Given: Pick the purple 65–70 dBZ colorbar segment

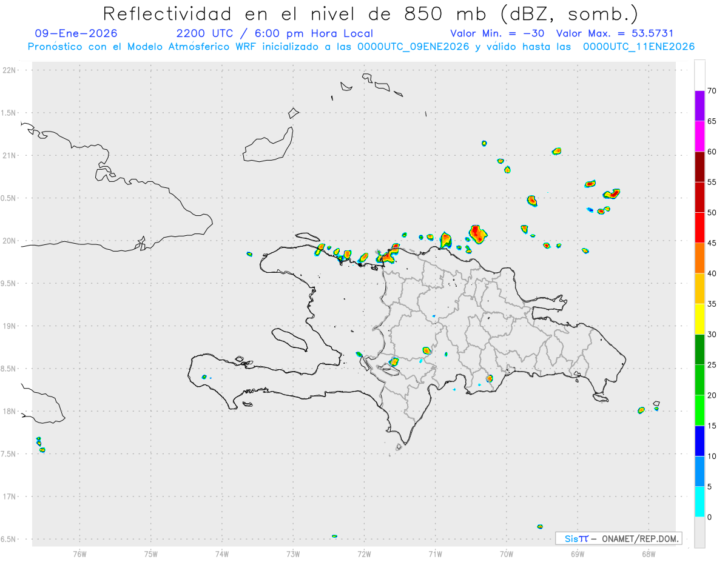Looking at the screenshot, I should click(x=699, y=105).
